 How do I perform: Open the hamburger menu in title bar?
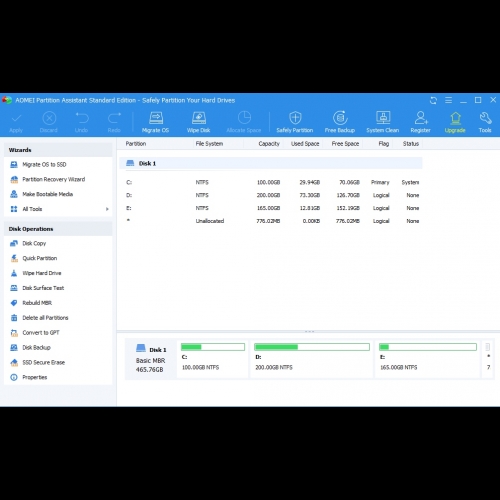[x=448, y=100]
